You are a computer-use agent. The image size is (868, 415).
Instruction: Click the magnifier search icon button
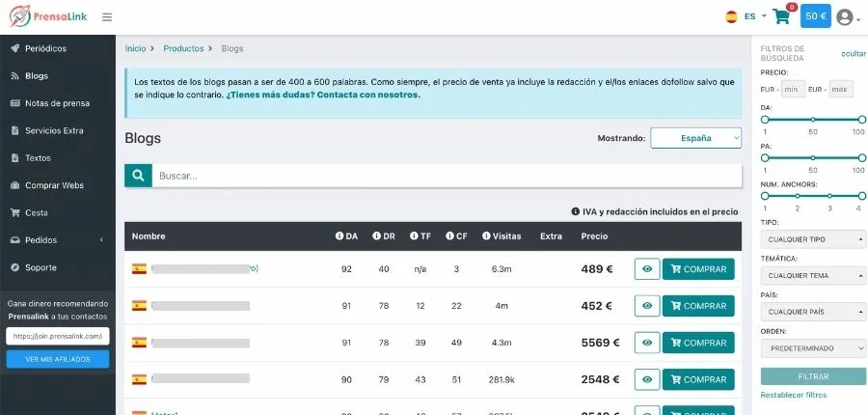point(138,176)
